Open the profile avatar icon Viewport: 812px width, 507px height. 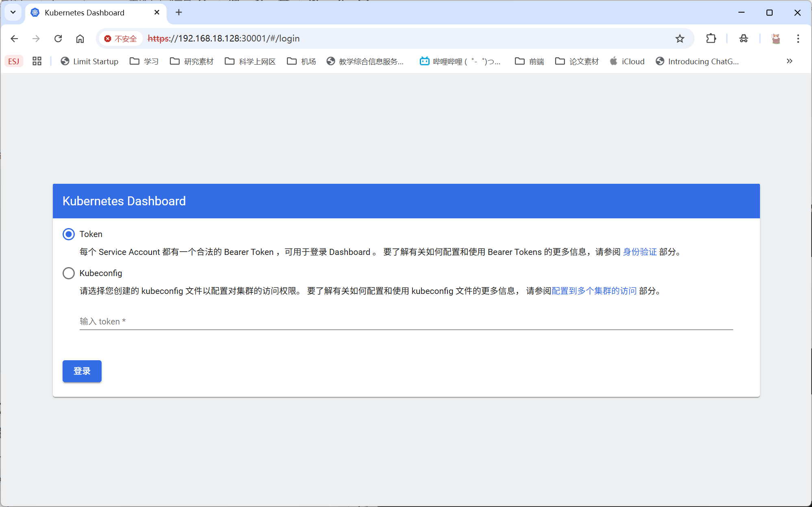(775, 39)
